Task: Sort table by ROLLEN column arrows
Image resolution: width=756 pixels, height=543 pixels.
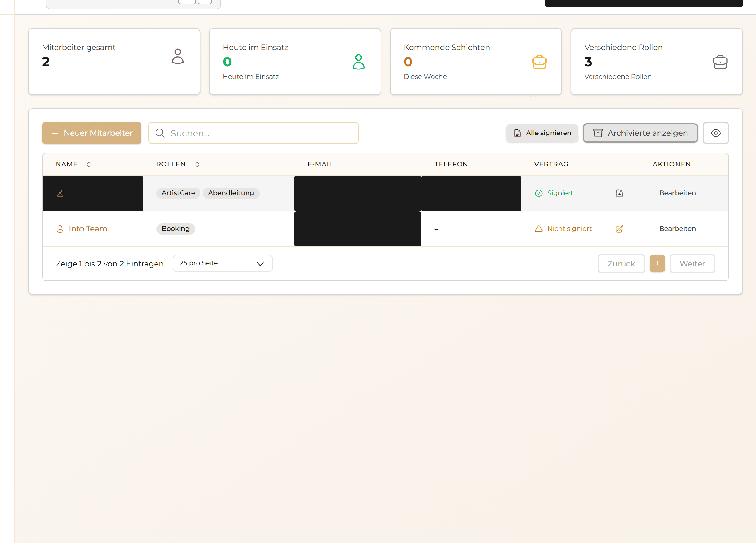Action: pos(197,164)
